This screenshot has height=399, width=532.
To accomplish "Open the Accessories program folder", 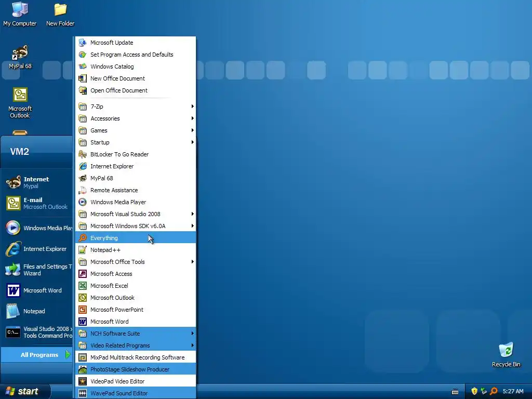I will pos(136,118).
